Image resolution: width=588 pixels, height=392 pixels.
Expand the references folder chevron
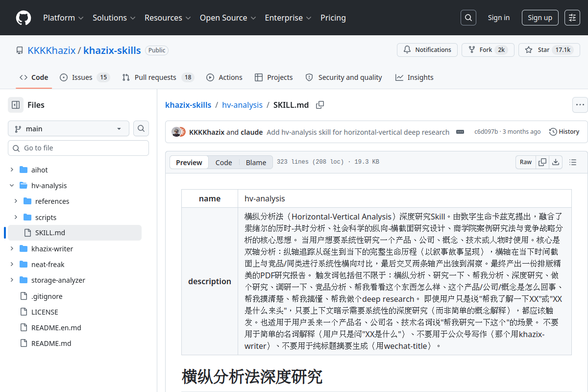tap(16, 201)
